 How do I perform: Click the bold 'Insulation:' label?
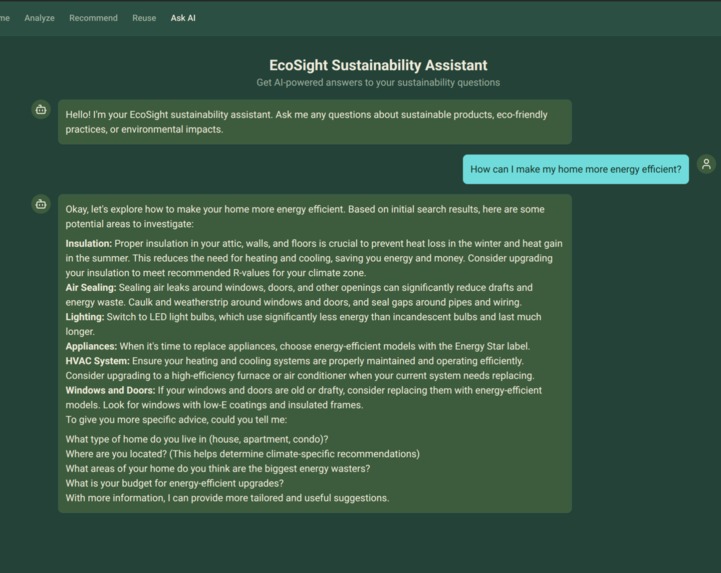89,243
